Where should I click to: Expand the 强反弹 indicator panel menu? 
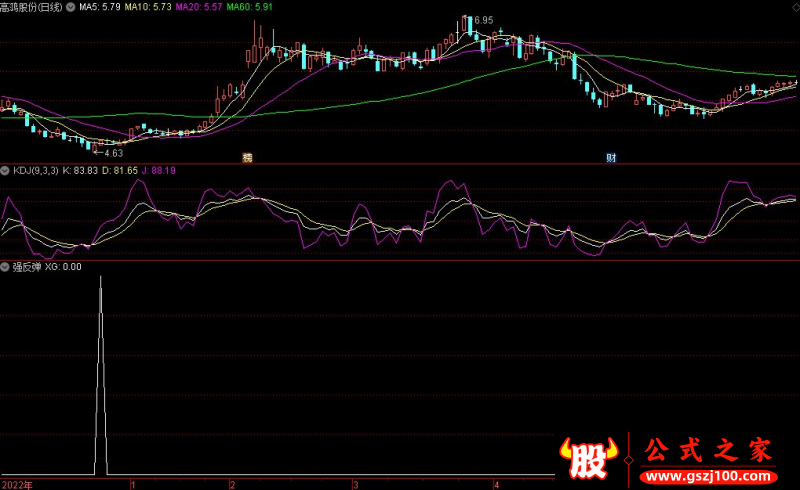coord(6,267)
